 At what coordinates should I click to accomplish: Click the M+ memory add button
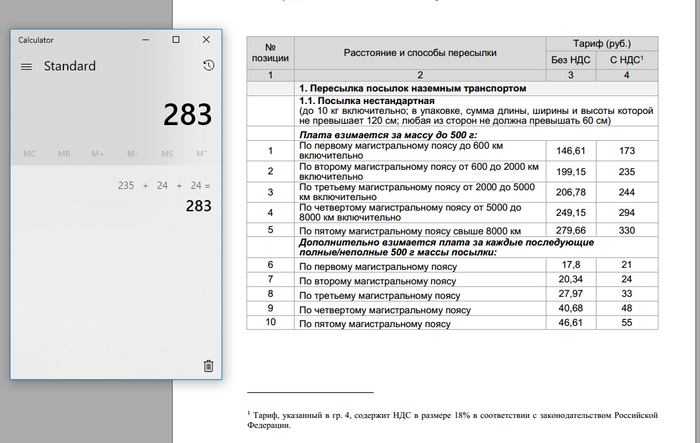(98, 154)
